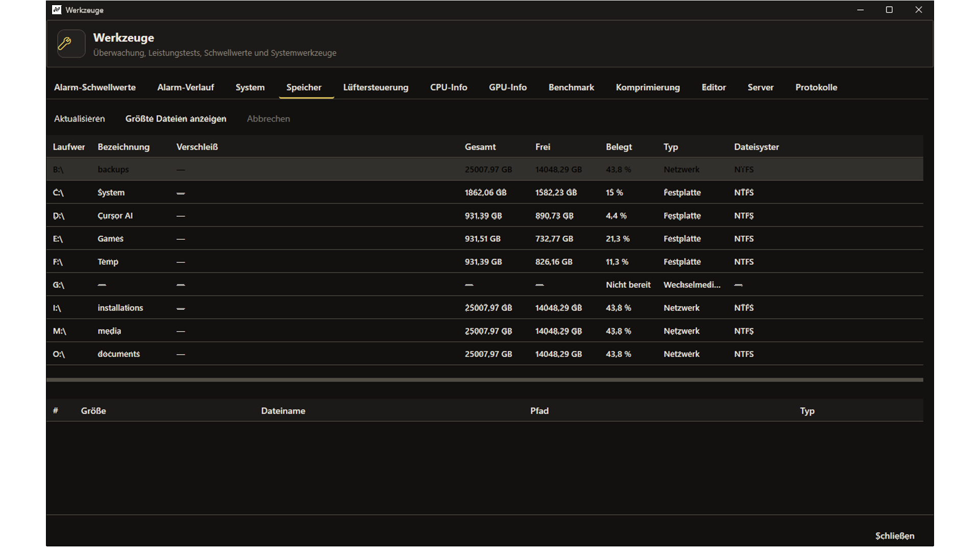The height and width of the screenshot is (551, 980).
Task: Sort file list by Größe column
Action: pyautogui.click(x=93, y=411)
